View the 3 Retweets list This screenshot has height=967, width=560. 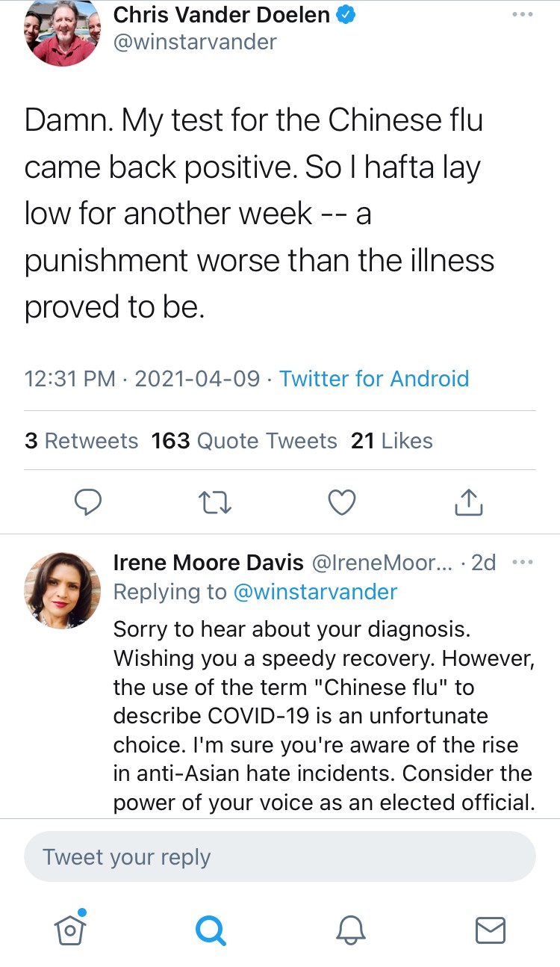pyautogui.click(x=81, y=441)
